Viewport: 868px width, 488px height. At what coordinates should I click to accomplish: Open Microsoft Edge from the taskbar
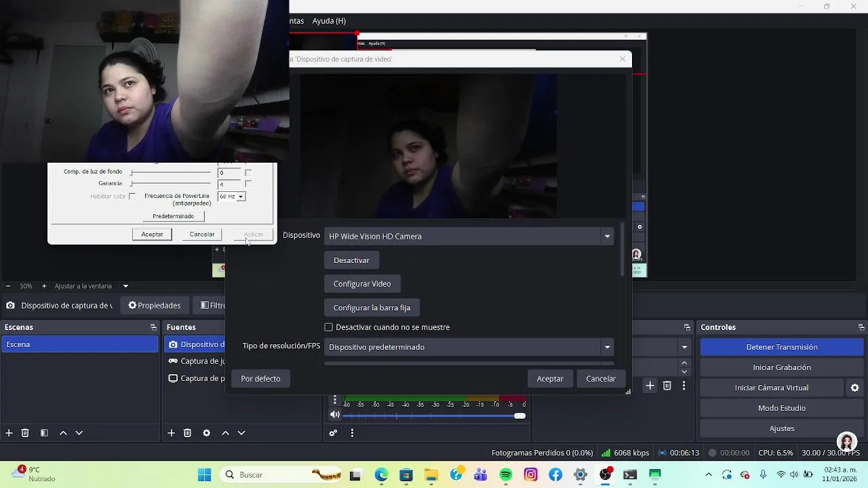coord(380,474)
